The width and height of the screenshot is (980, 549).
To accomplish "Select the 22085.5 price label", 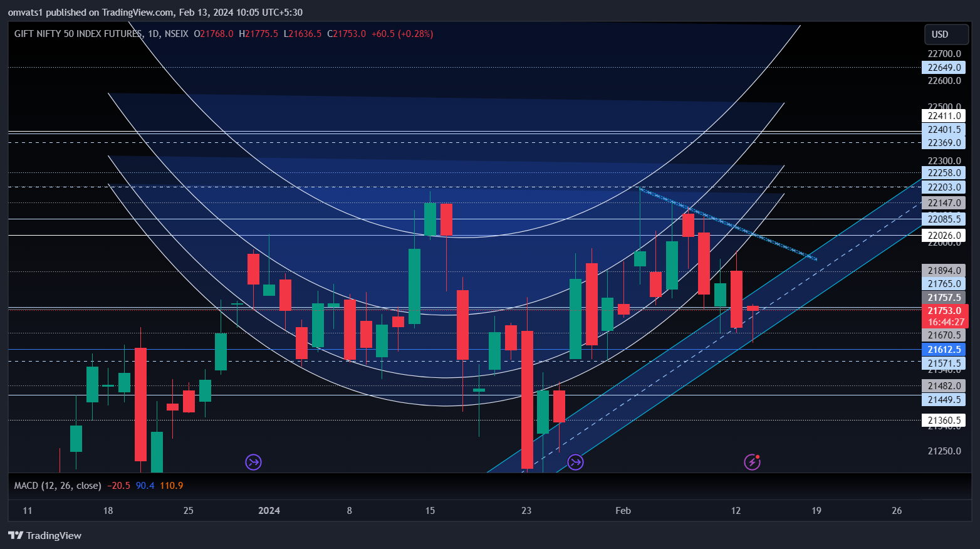I will [x=944, y=219].
